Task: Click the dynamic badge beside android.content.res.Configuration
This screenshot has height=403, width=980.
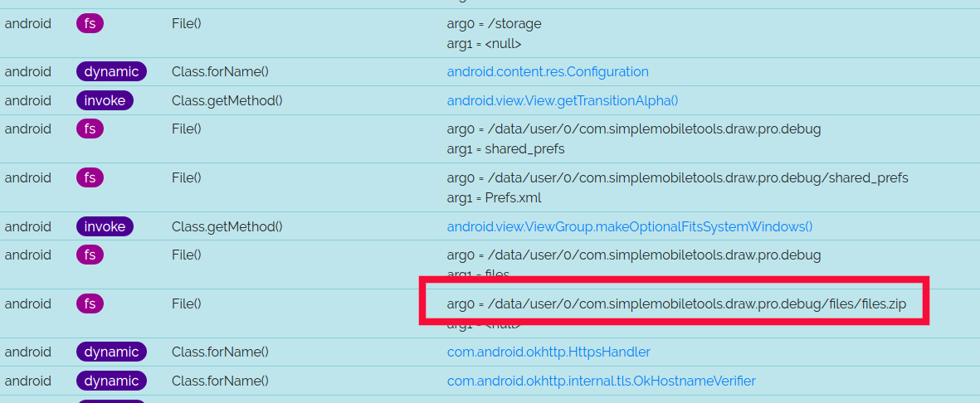Action: (111, 72)
